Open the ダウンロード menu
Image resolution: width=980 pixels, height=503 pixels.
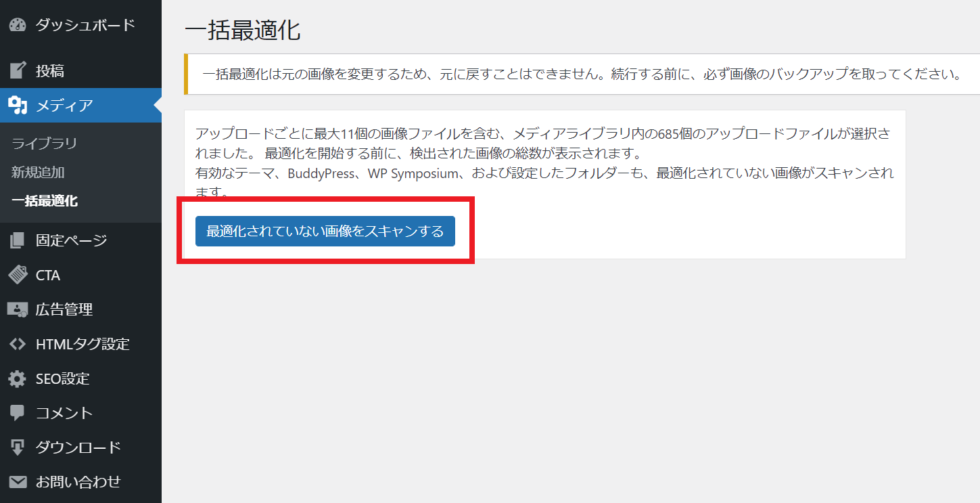(x=81, y=447)
